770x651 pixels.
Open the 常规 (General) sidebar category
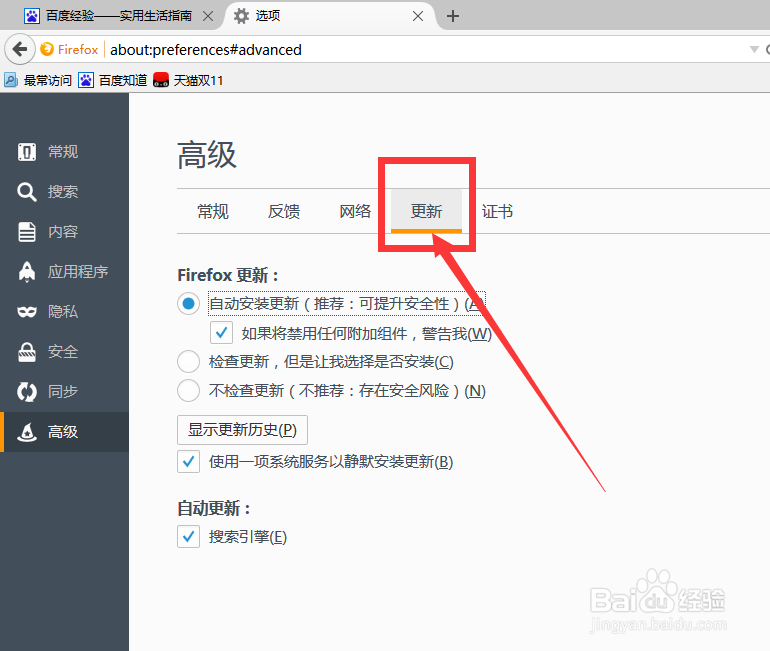coord(64,152)
